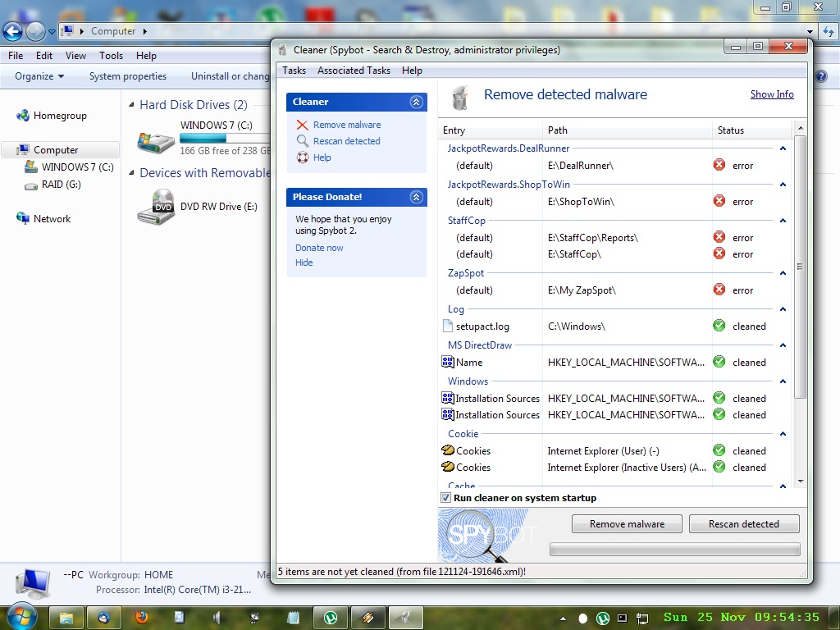Screen dimensions: 840x630
Task: Click the red X icon beside sidebar Remove malware
Action: click(x=302, y=125)
